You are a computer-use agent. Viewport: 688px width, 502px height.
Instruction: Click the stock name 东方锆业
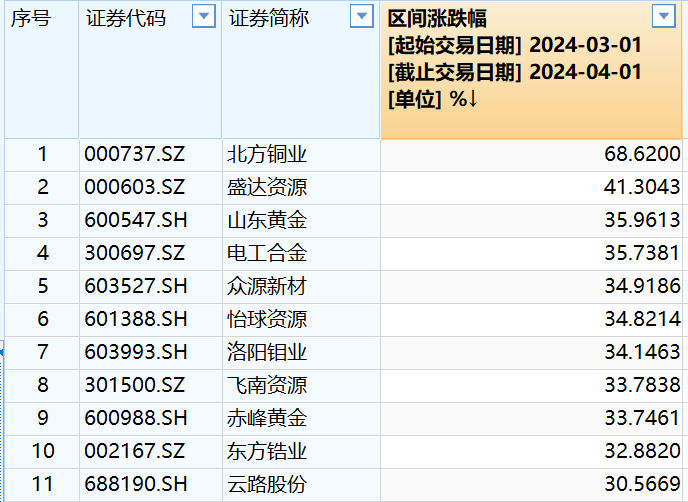[267, 451]
